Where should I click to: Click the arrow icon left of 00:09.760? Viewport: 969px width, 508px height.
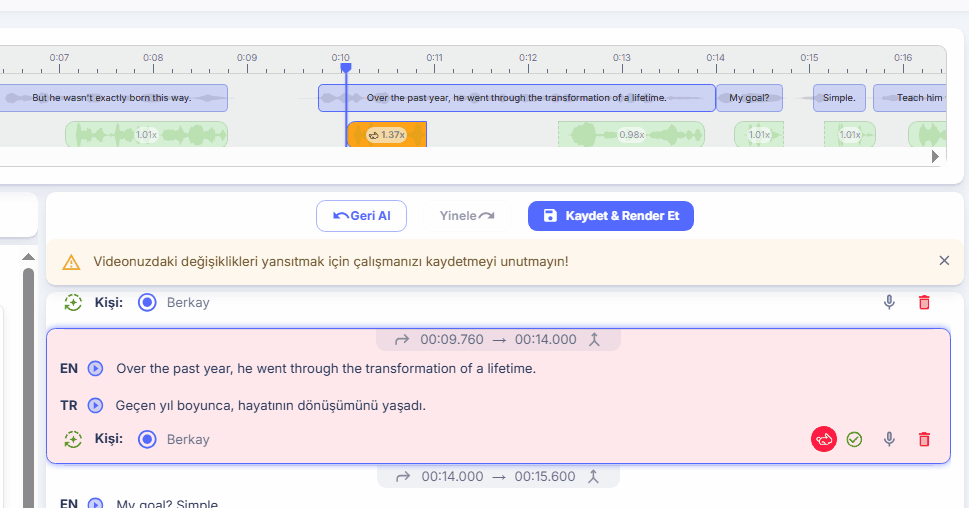(402, 339)
